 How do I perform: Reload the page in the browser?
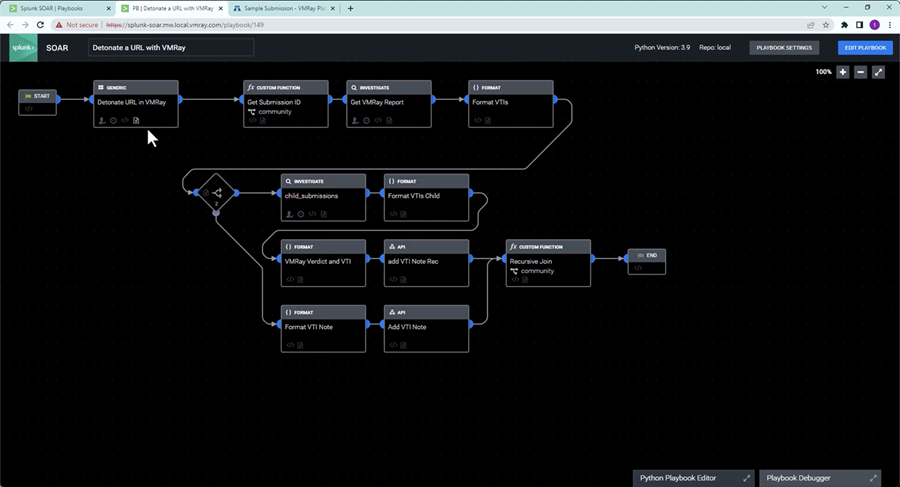(40, 25)
